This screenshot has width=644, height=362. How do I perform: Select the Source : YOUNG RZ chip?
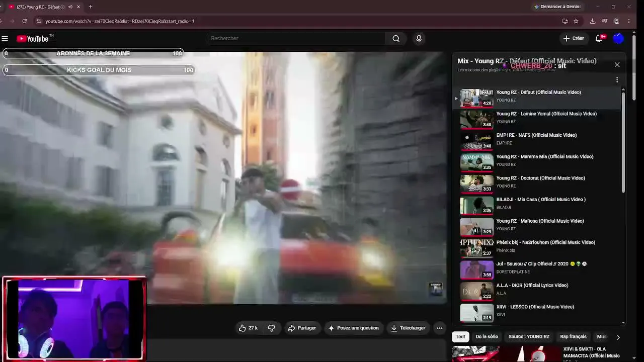(529, 337)
